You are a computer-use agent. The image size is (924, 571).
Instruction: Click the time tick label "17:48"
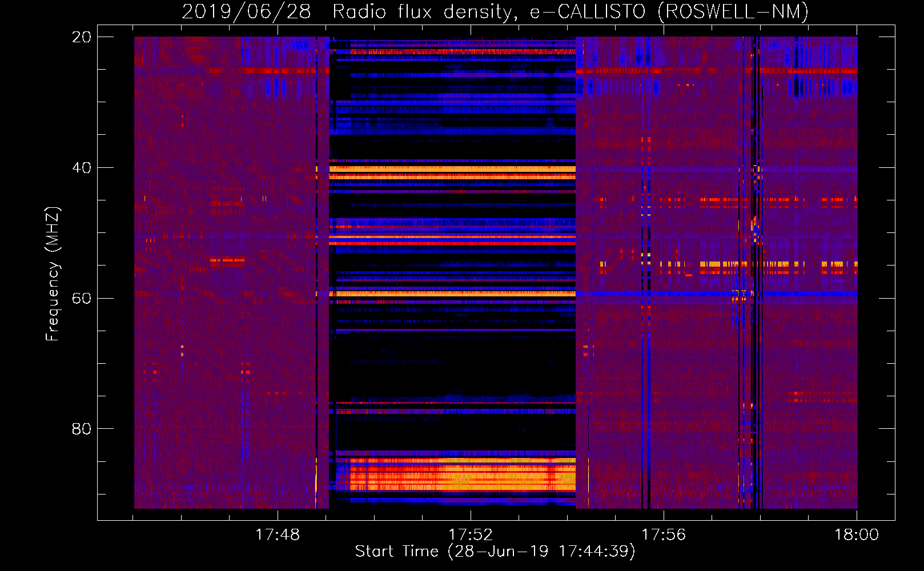[x=278, y=535]
